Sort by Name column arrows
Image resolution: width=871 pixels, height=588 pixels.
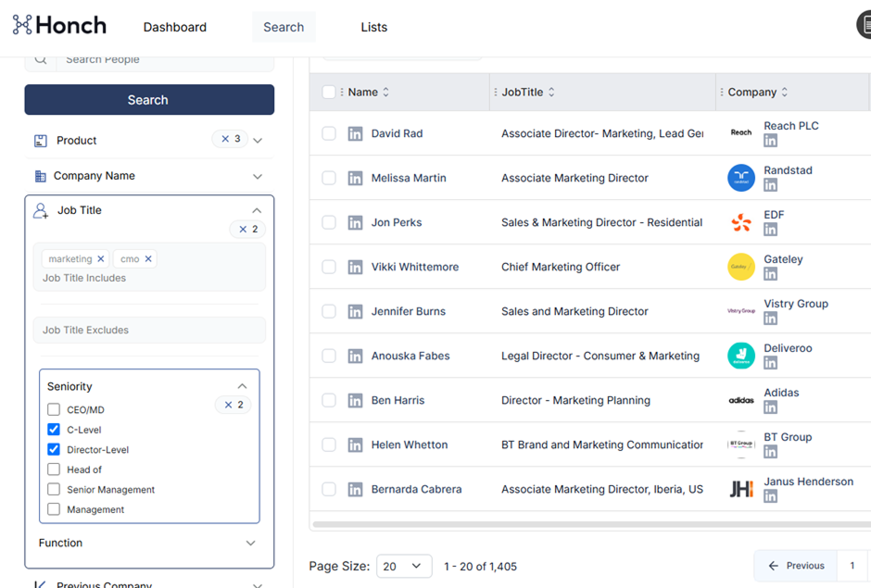point(386,93)
